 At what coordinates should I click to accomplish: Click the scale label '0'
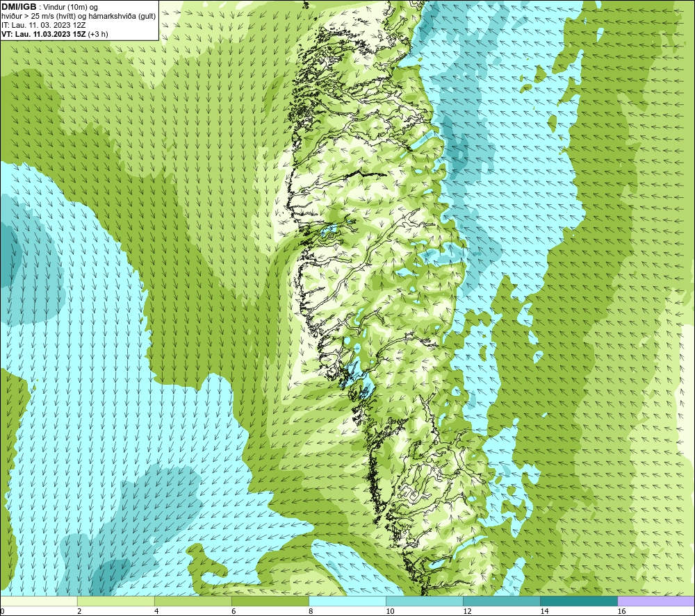click(2, 611)
